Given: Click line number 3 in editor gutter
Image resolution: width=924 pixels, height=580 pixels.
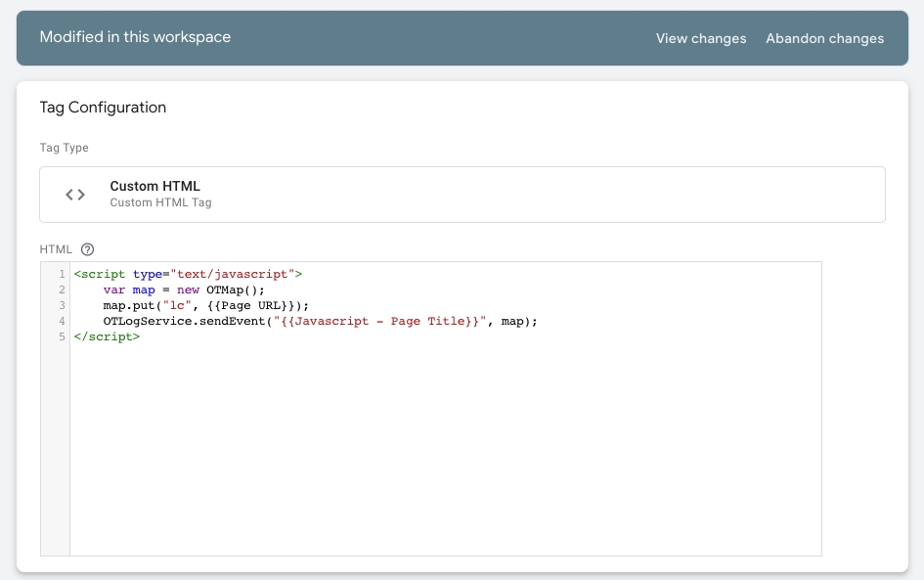Looking at the screenshot, I should (x=62, y=305).
